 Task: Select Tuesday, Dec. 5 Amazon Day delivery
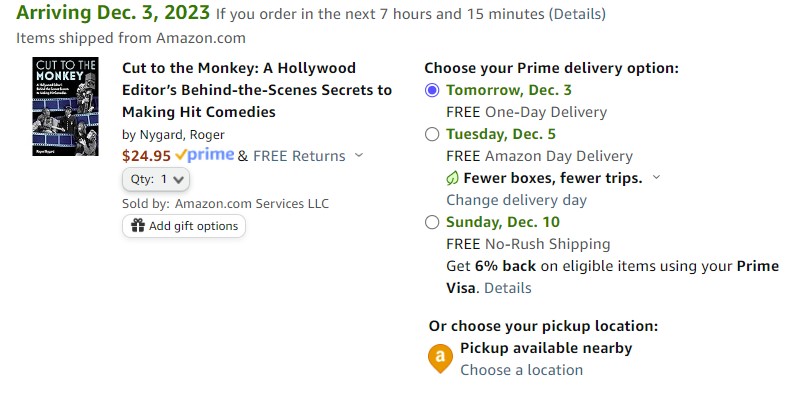pyautogui.click(x=432, y=134)
